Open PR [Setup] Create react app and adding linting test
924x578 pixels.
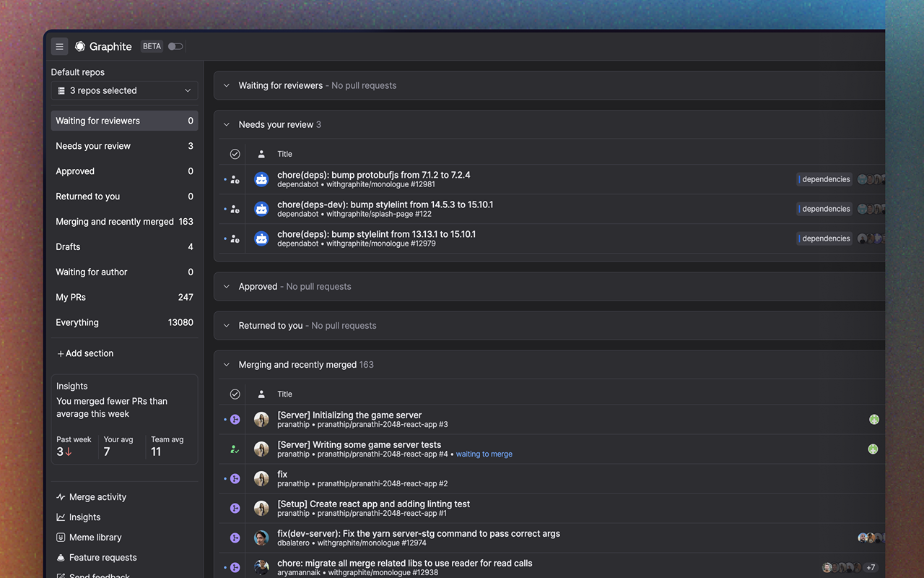click(x=373, y=504)
